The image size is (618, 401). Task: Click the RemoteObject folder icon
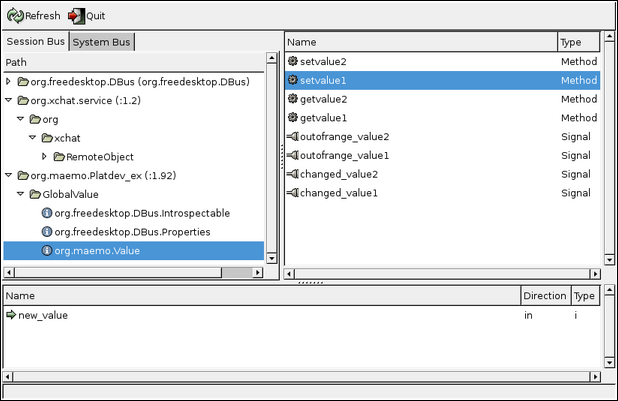[x=59, y=157]
